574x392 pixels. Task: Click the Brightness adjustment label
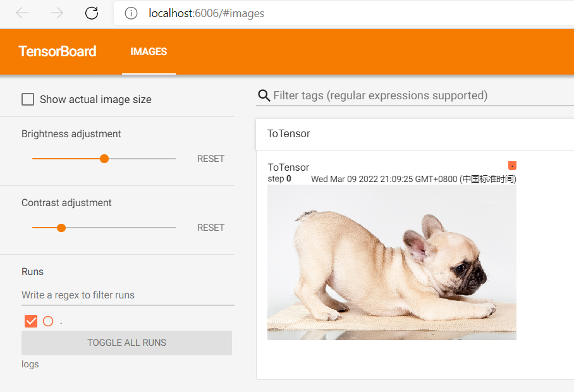coord(71,134)
